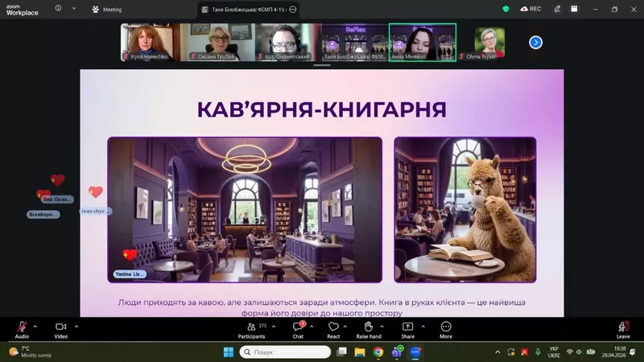This screenshot has height=362, width=644.
Task: Show hidden system tray icons
Action: (x=497, y=352)
